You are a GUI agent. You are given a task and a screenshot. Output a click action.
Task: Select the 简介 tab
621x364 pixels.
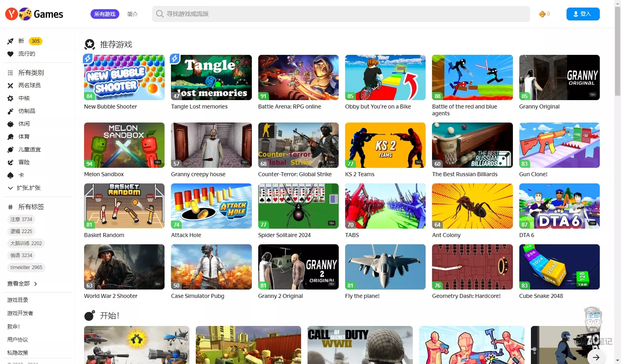pos(133,14)
